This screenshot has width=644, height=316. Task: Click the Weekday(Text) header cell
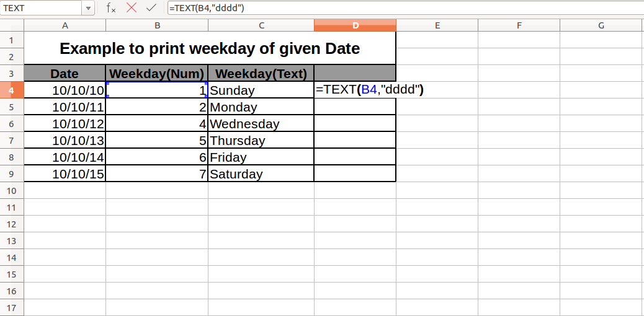tap(261, 74)
